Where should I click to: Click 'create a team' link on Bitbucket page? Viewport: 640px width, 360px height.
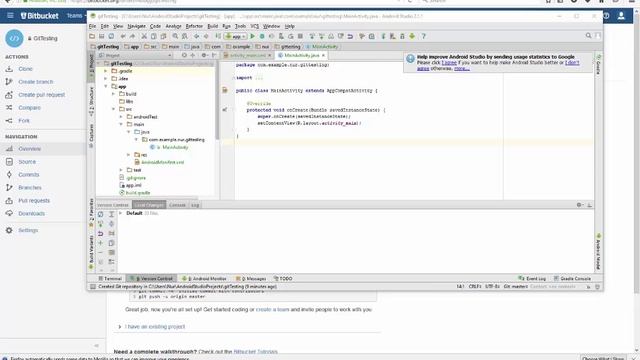point(272,309)
